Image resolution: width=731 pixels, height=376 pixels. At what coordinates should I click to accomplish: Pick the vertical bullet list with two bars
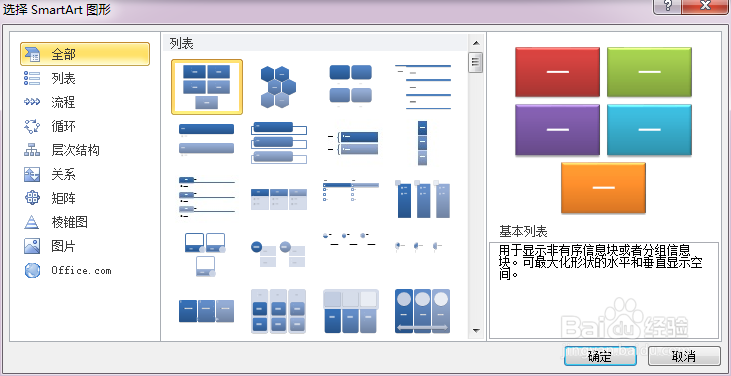click(207, 139)
